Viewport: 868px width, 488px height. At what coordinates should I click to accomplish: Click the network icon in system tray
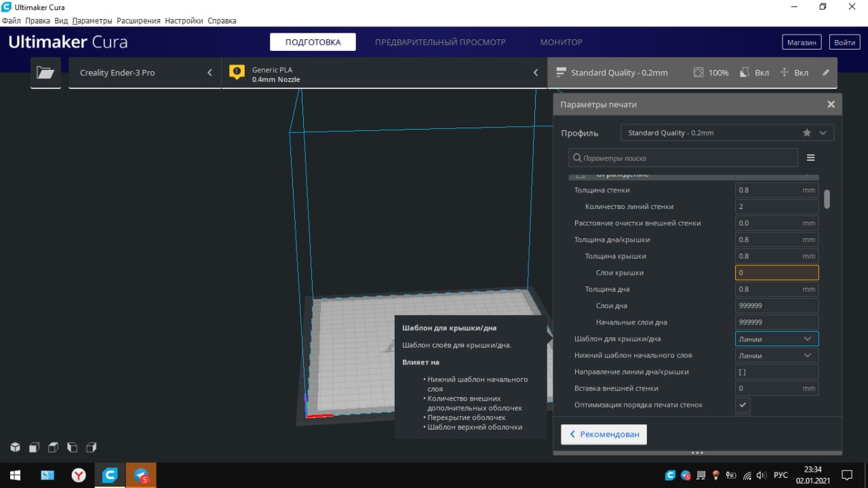pos(747,475)
